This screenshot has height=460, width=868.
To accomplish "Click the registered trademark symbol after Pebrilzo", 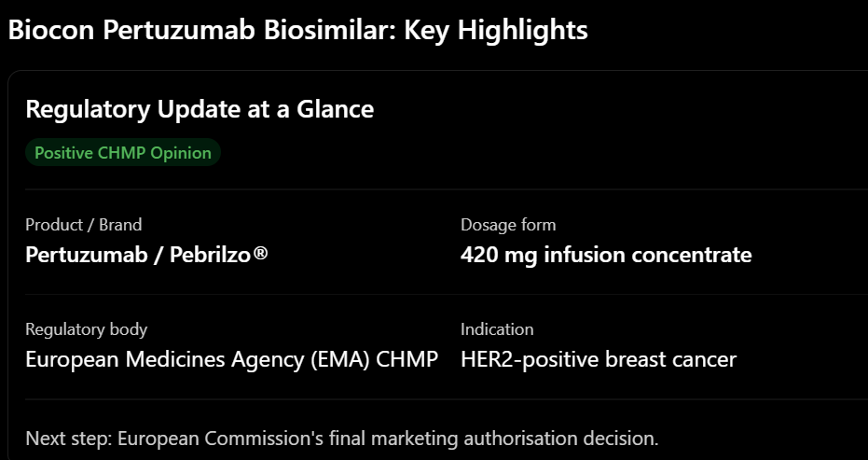I will (x=260, y=254).
